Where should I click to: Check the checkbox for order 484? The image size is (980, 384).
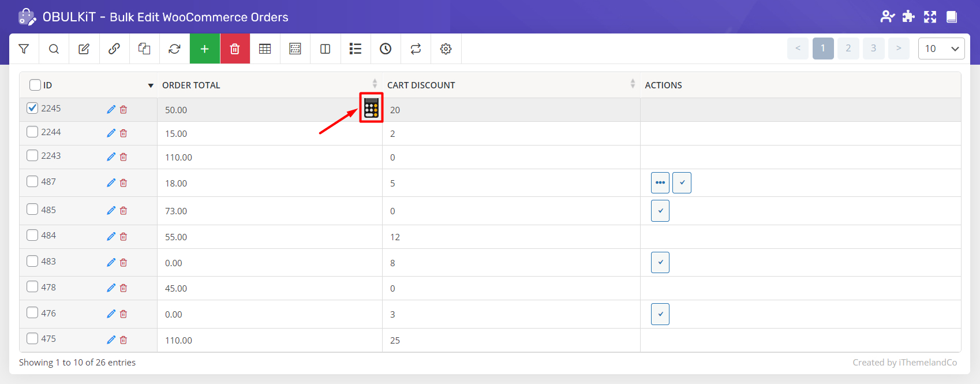pos(33,236)
